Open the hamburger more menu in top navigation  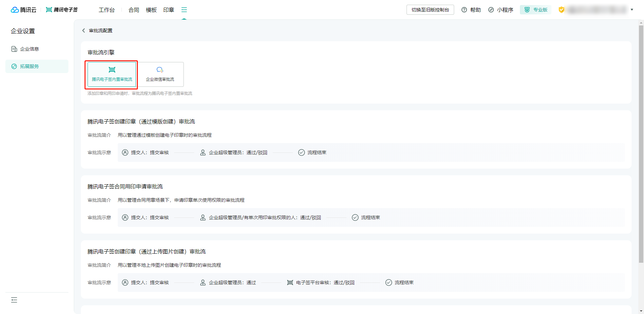[184, 10]
